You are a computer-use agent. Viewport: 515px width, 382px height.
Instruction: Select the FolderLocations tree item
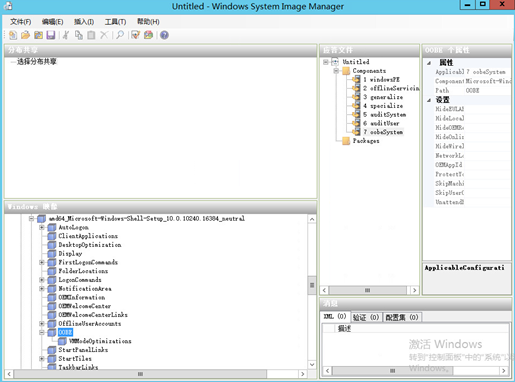[83, 271]
